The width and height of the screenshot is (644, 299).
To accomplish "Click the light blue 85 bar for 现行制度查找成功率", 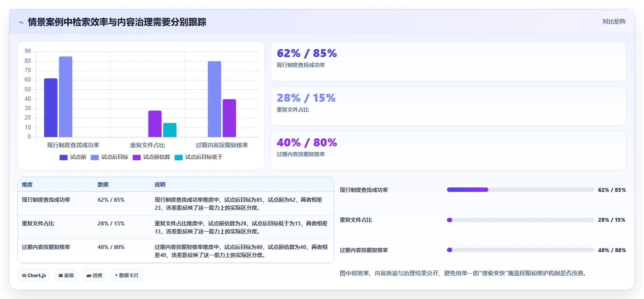I will [x=66, y=97].
